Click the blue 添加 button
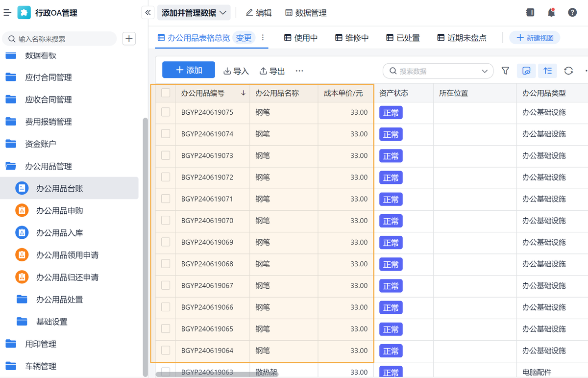This screenshot has width=588, height=378. click(x=189, y=70)
